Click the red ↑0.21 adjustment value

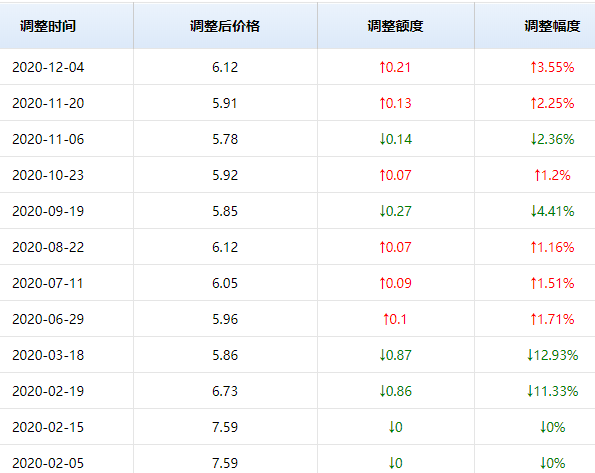pyautogui.click(x=395, y=67)
